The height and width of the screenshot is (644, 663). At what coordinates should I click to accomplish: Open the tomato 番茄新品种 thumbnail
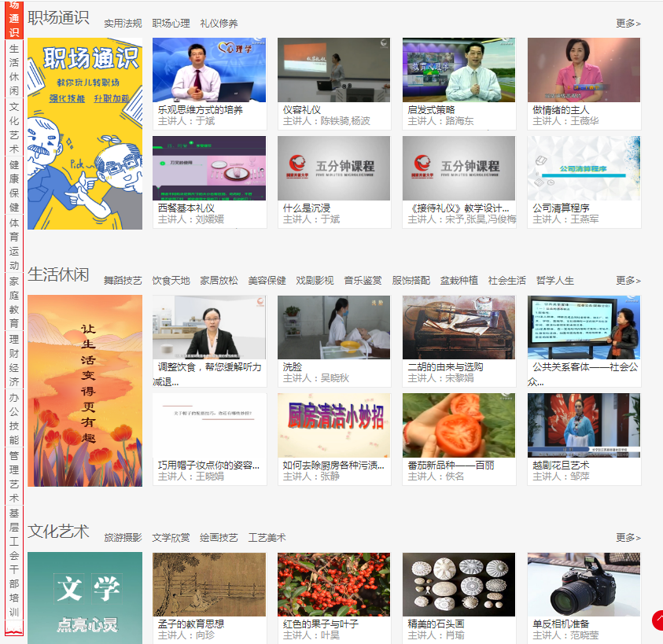(x=459, y=425)
